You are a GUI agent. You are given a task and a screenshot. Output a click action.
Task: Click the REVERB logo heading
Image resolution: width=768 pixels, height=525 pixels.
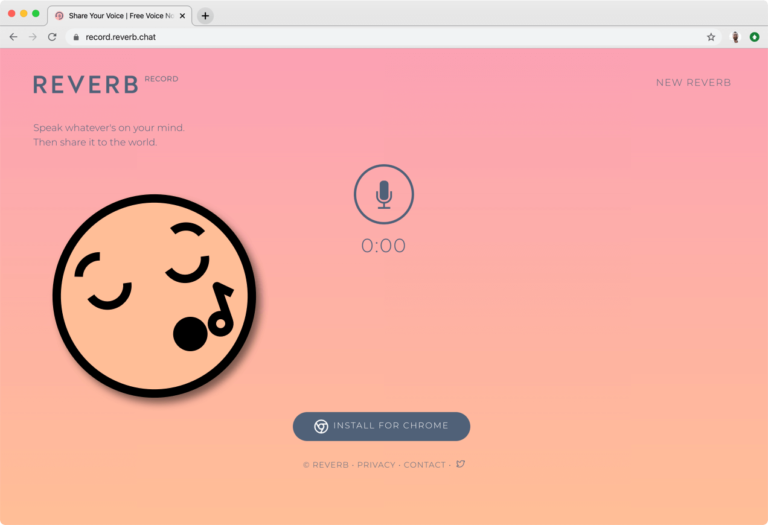pos(86,85)
